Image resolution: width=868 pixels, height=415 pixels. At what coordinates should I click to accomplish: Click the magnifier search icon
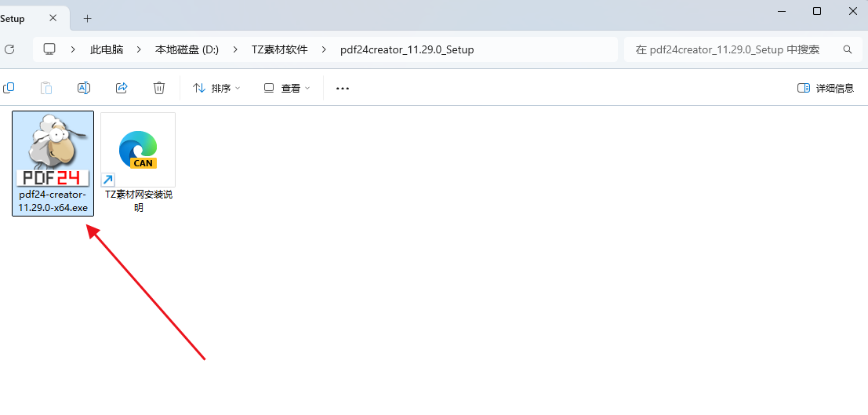[x=848, y=49]
